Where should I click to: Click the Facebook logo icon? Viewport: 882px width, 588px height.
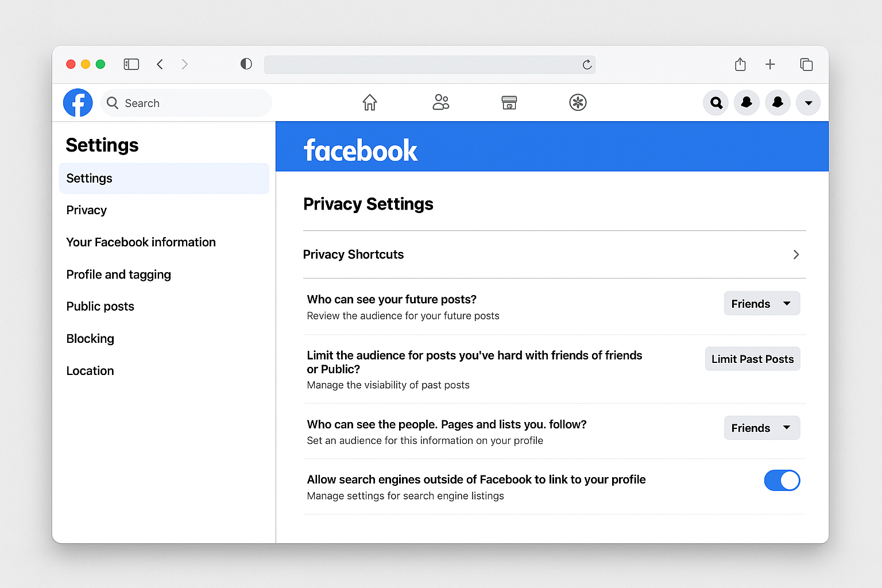pyautogui.click(x=78, y=102)
